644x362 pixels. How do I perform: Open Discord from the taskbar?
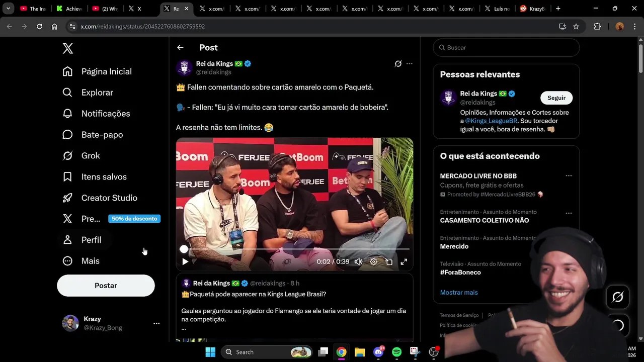tap(378, 352)
